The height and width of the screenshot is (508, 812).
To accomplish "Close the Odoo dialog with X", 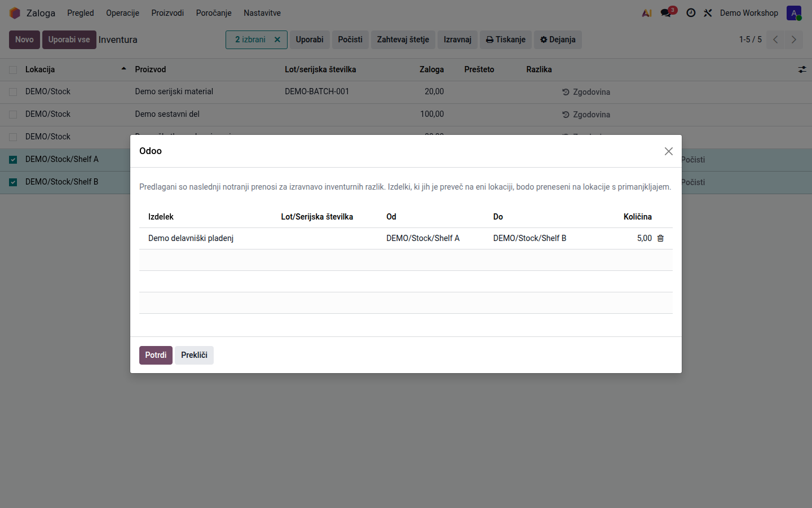I will (x=669, y=151).
